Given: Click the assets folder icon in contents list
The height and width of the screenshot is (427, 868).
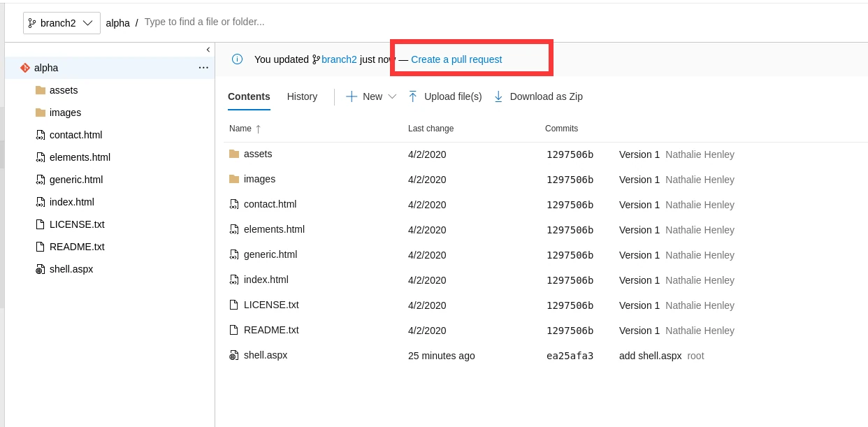Looking at the screenshot, I should click(x=234, y=154).
